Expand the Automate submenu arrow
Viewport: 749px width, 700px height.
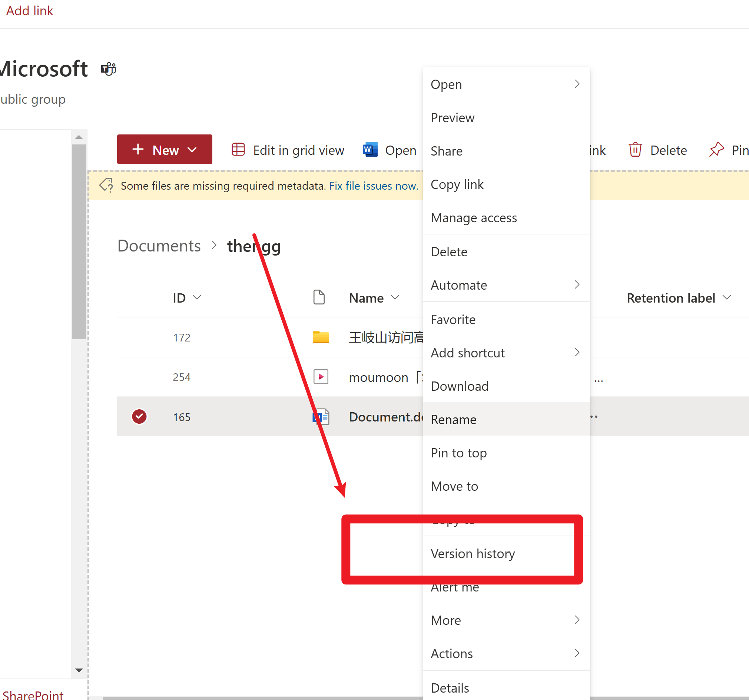click(577, 285)
